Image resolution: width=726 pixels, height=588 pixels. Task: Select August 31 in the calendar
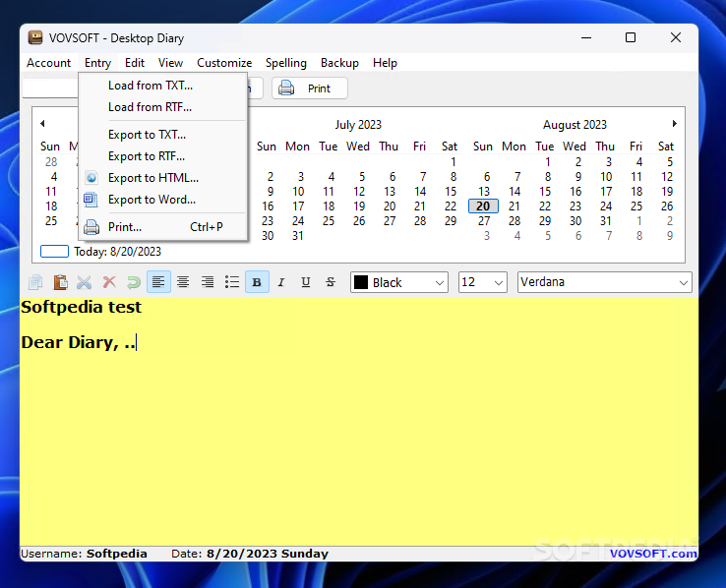click(x=606, y=221)
